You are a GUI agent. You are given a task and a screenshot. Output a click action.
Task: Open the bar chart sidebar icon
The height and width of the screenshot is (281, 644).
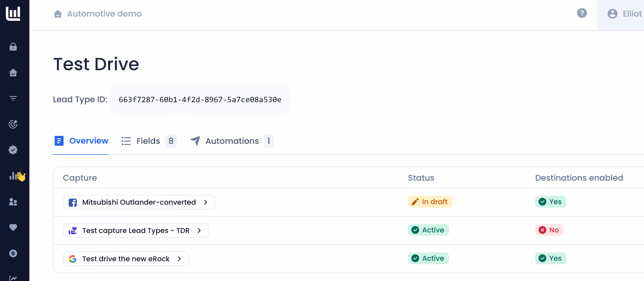coord(13,176)
